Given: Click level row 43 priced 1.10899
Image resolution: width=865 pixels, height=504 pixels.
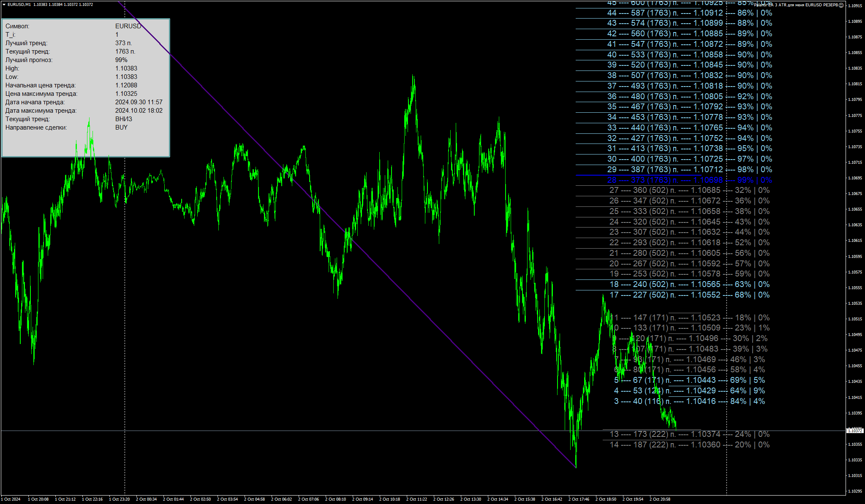Looking at the screenshot, I should point(690,23).
